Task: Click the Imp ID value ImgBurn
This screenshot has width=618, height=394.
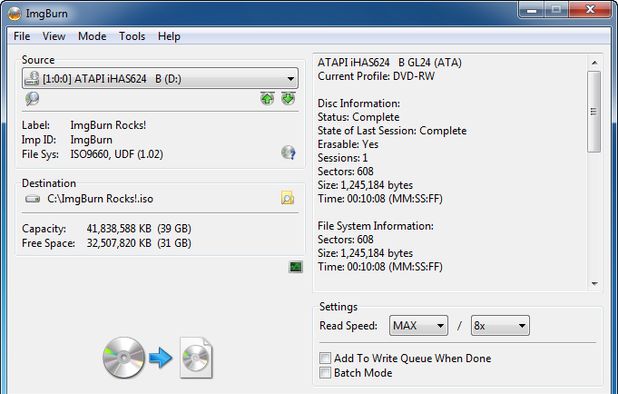Action: pyautogui.click(x=91, y=140)
